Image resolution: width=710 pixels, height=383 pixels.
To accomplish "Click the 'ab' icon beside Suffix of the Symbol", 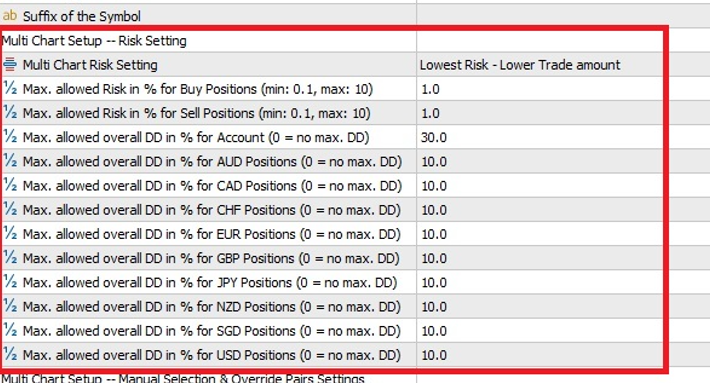I will tap(10, 16).
